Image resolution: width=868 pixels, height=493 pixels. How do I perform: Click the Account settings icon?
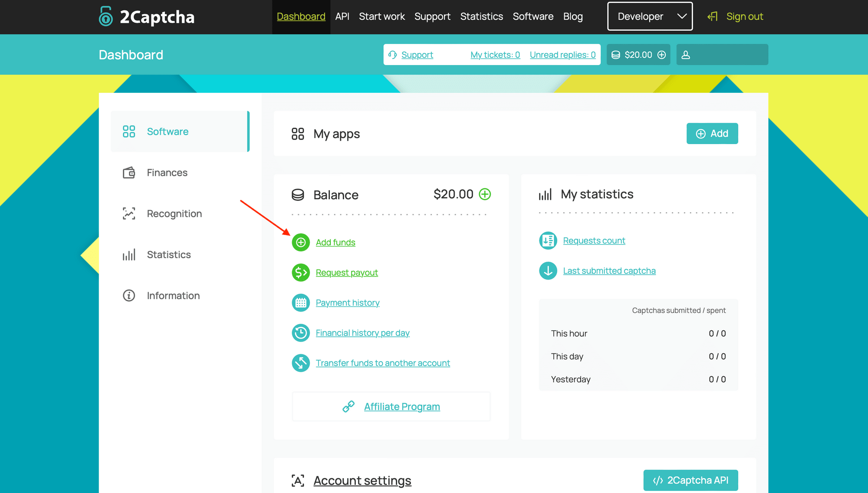tap(298, 480)
